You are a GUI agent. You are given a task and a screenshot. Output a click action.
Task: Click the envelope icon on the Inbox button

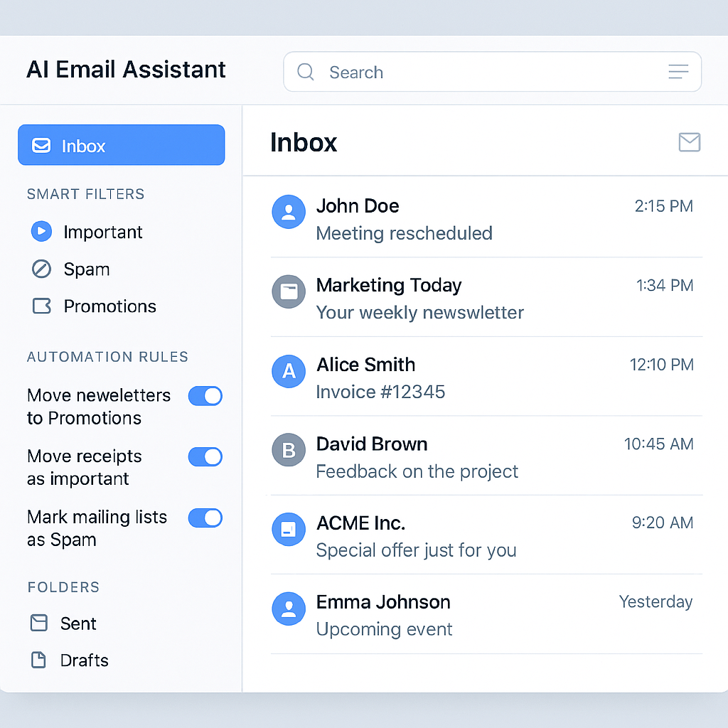pos(41,145)
